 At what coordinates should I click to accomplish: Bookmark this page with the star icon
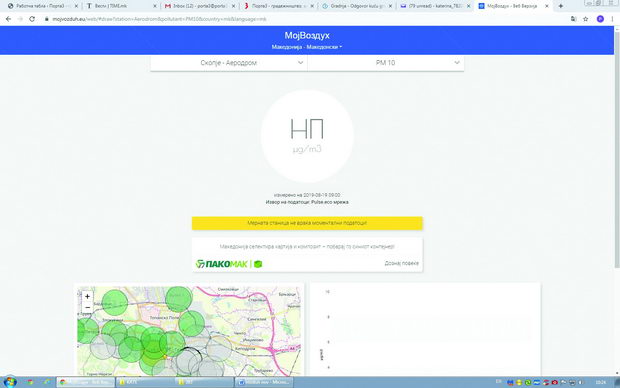point(586,19)
